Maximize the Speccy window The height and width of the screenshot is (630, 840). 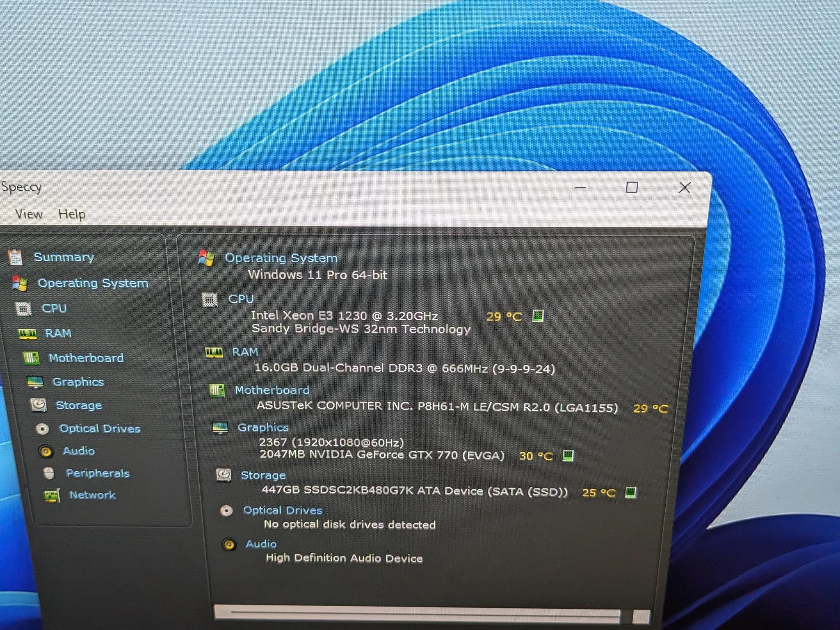click(632, 187)
